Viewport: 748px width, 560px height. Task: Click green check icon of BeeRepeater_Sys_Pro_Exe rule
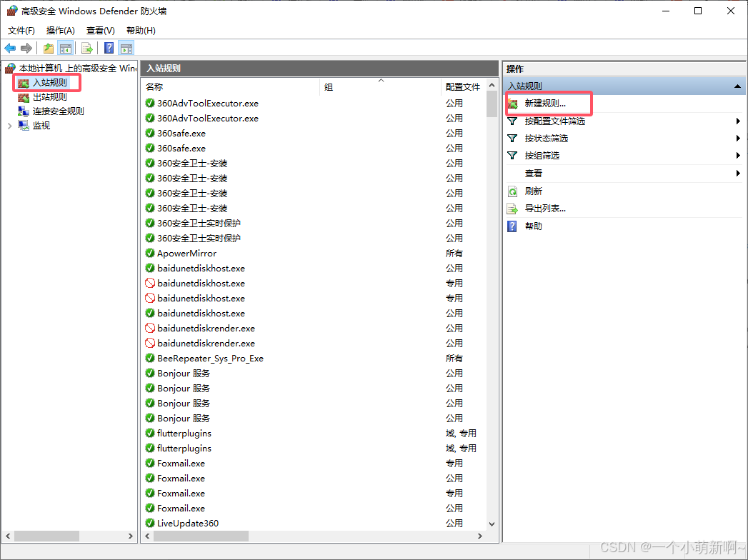click(150, 358)
